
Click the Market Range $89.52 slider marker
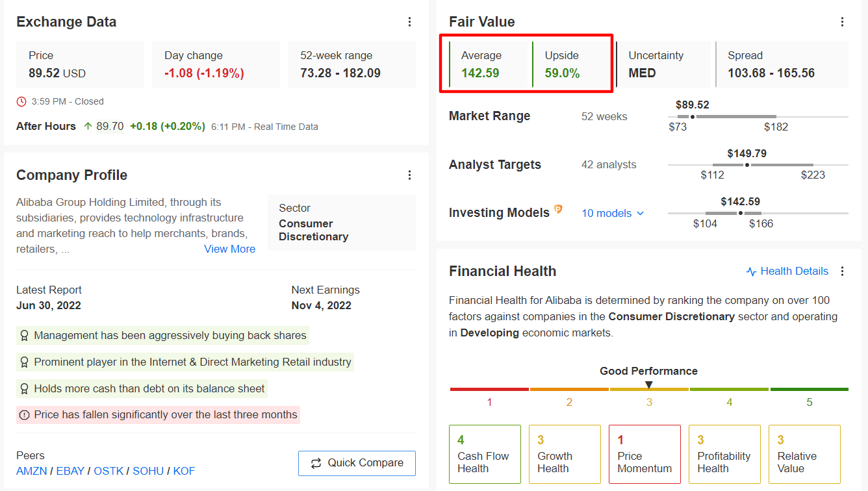[x=693, y=117]
